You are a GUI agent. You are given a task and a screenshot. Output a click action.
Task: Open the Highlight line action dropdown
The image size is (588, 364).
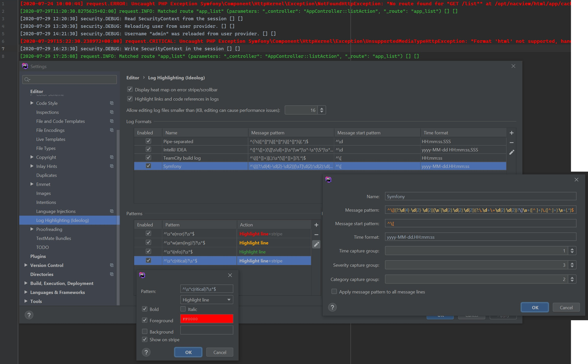click(x=207, y=300)
